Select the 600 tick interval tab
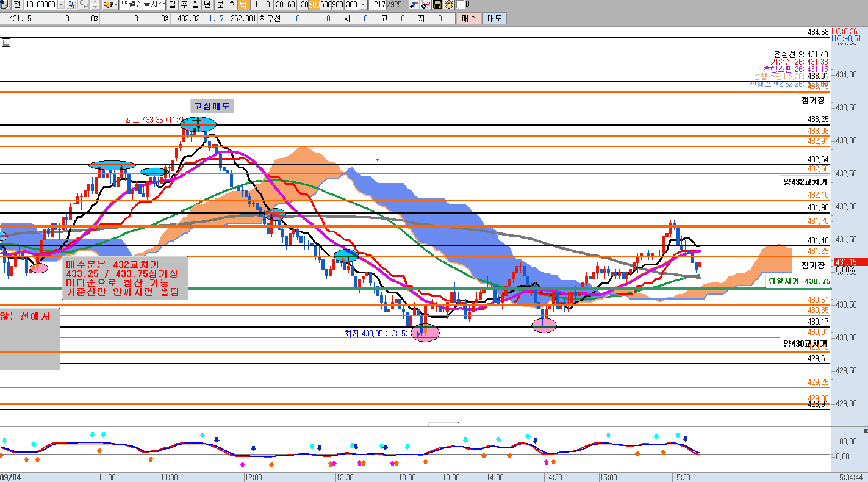 point(327,5)
